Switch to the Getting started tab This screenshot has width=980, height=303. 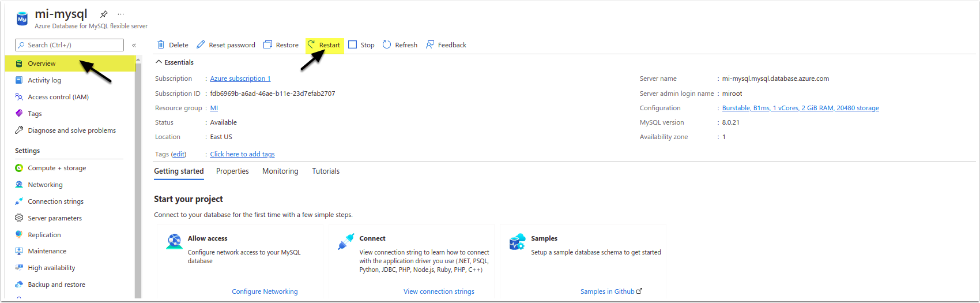(x=179, y=171)
